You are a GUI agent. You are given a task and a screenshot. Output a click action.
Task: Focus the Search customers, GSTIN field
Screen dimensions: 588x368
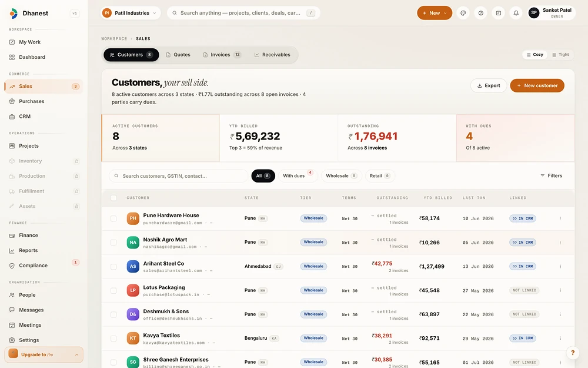tap(179, 175)
